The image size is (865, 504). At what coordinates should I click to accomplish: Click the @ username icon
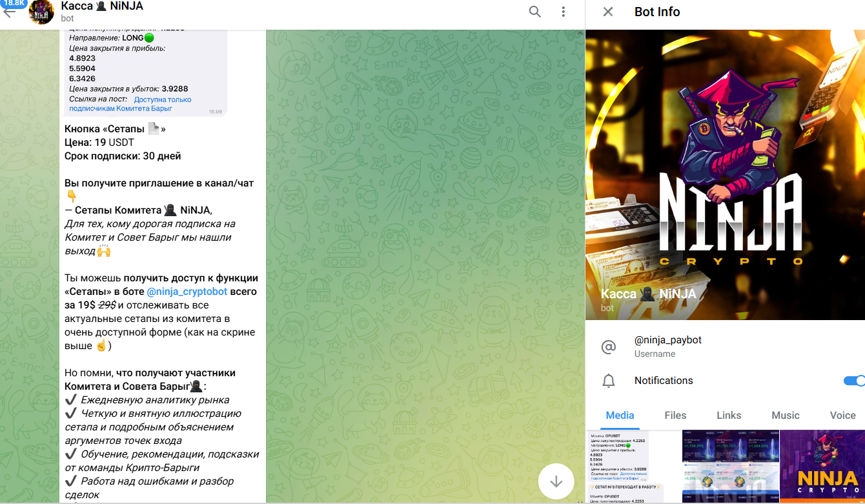608,347
